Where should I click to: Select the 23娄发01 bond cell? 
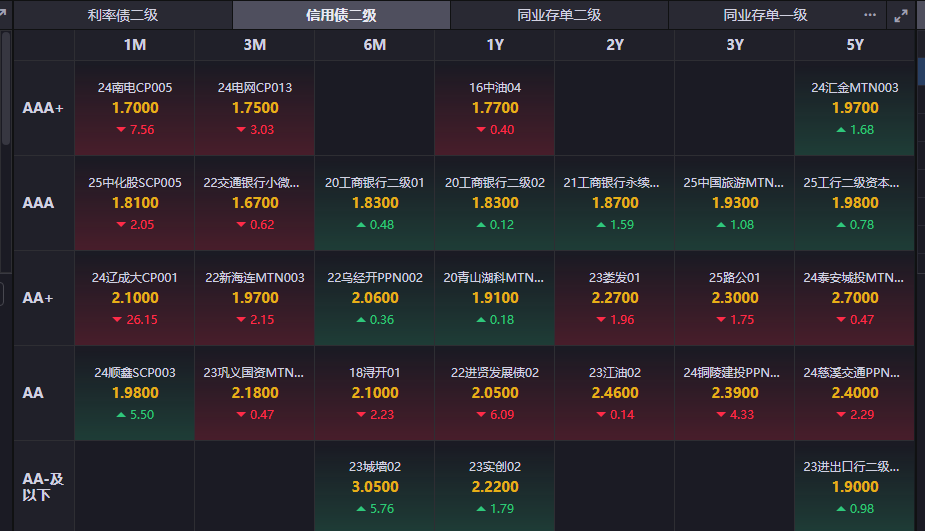615,298
